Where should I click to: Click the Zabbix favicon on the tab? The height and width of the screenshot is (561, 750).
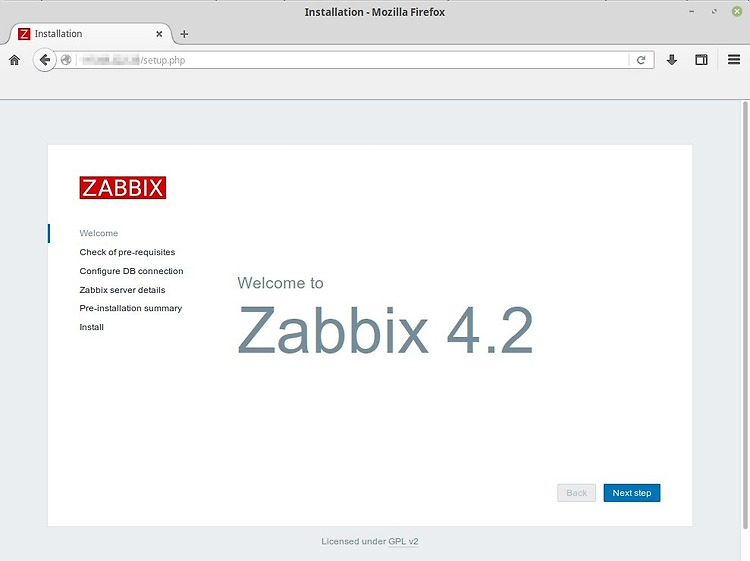coord(24,34)
